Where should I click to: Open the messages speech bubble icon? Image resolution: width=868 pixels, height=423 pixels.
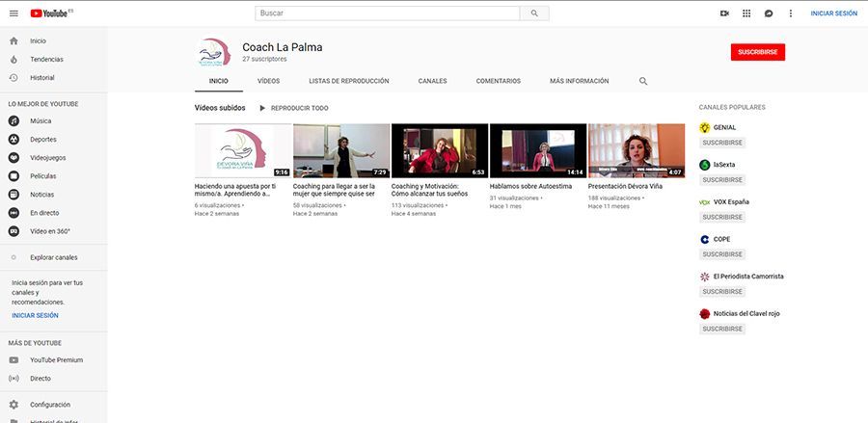(769, 13)
